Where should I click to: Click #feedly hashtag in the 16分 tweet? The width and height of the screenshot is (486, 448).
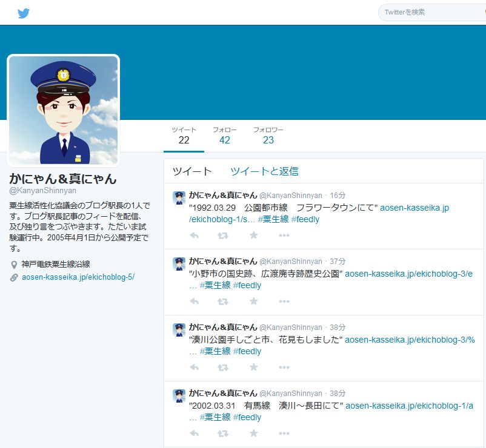(305, 219)
